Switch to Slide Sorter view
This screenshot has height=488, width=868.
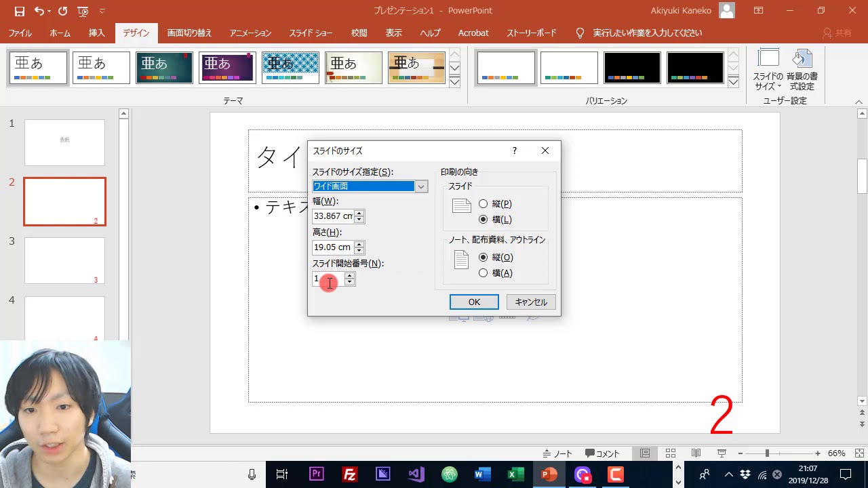(670, 453)
